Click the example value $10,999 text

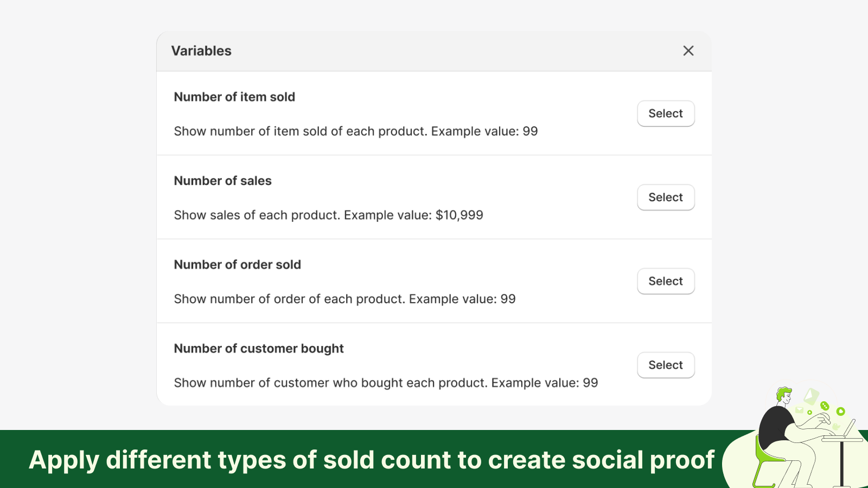[458, 215]
